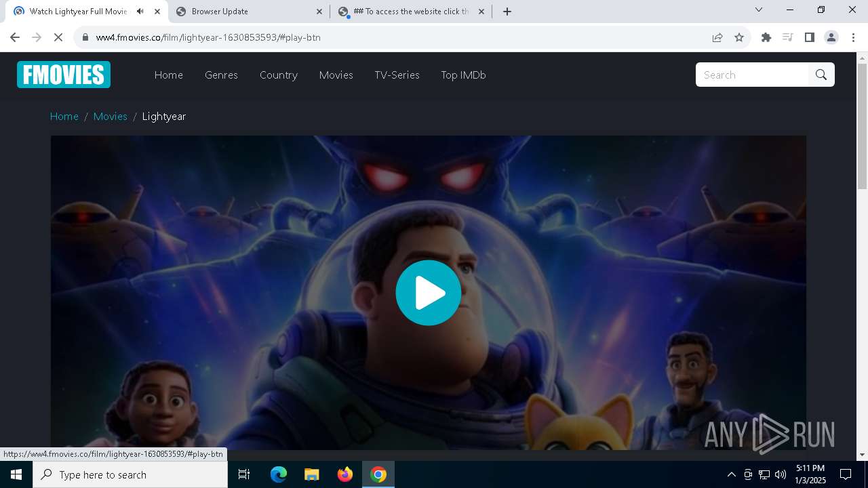Close the Browser Update tab
The height and width of the screenshot is (488, 868).
(x=320, y=12)
